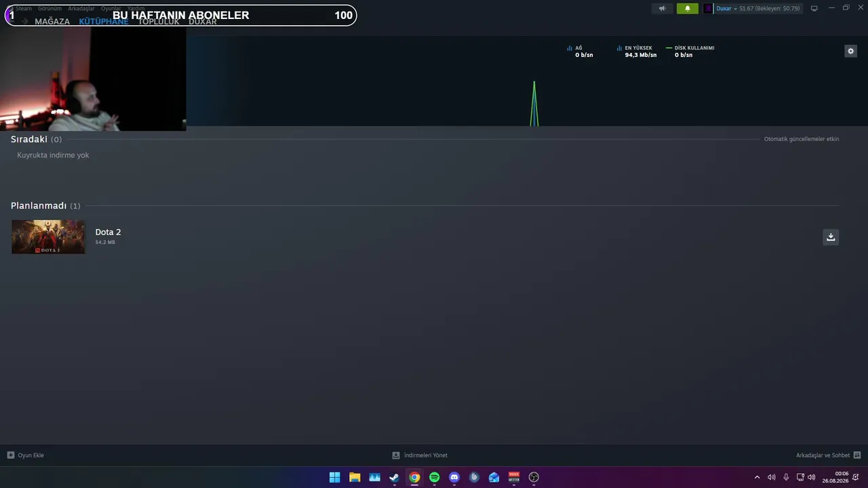The image size is (868, 488).
Task: Click the Dota 2 cover thumbnail
Action: click(48, 237)
